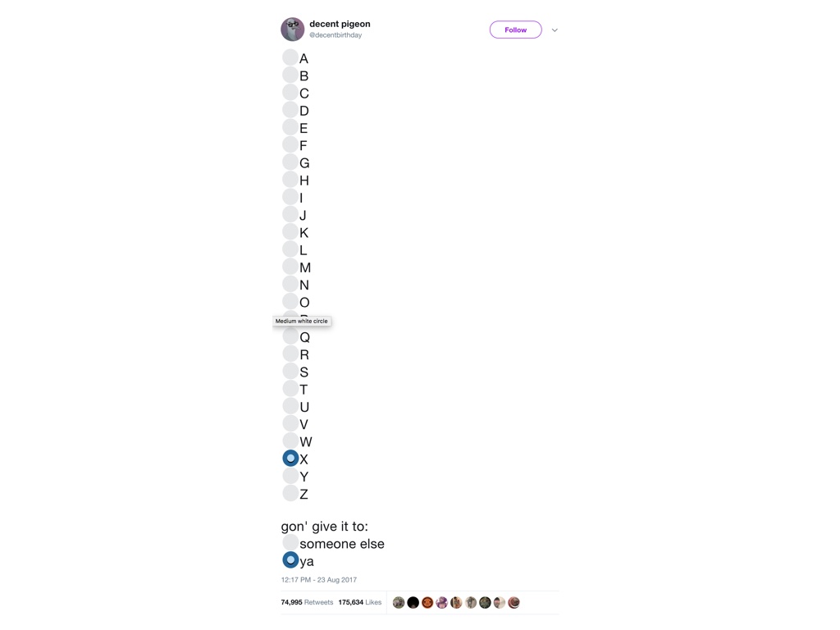Click the first liker avatar thumbnail
The height and width of the screenshot is (630, 840).
point(399,603)
